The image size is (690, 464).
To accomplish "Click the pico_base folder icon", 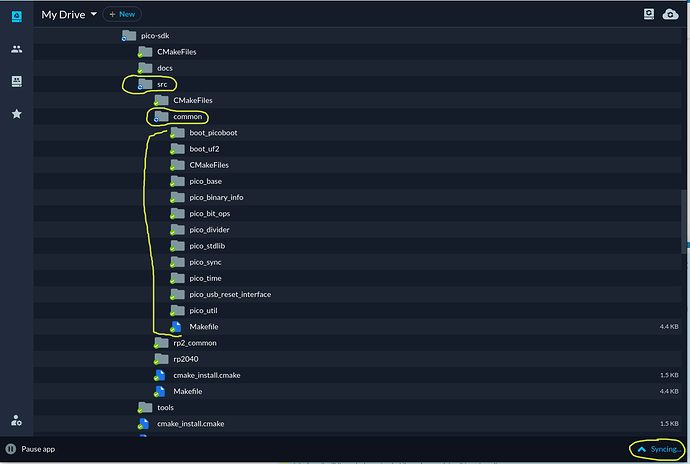I will [x=177, y=181].
